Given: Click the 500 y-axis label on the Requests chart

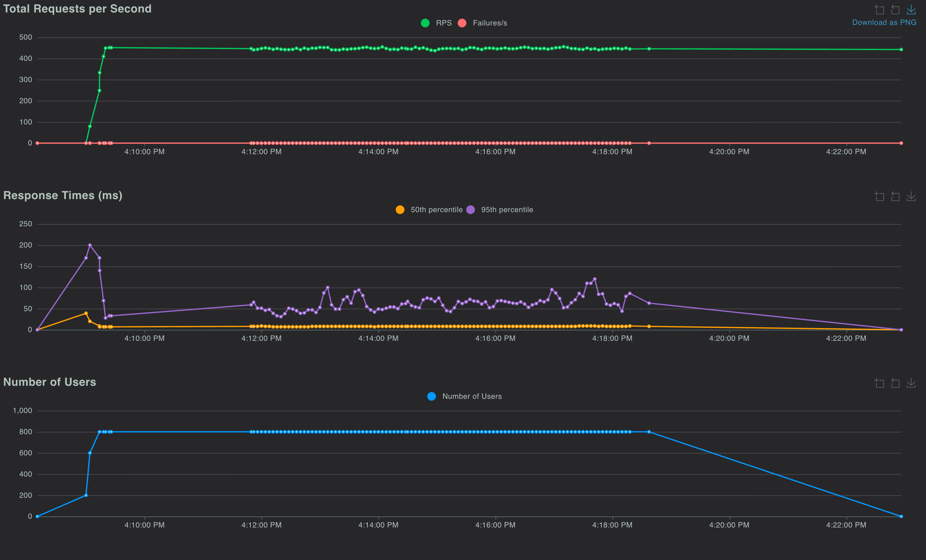Looking at the screenshot, I should [x=25, y=37].
